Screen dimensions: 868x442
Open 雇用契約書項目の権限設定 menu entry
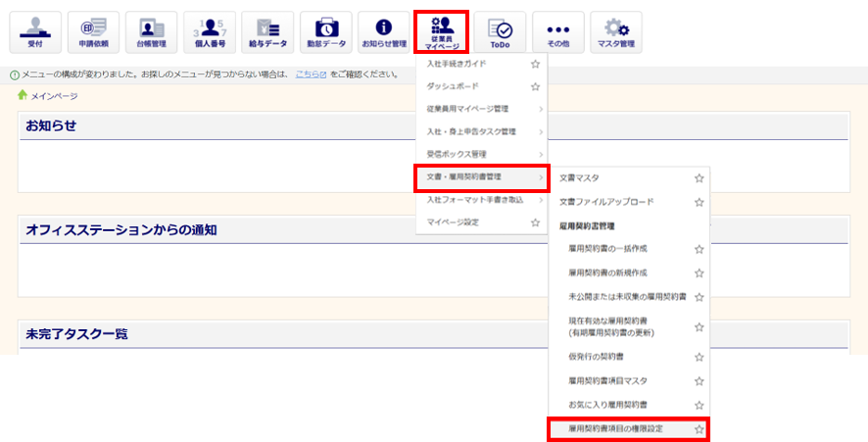(615, 429)
